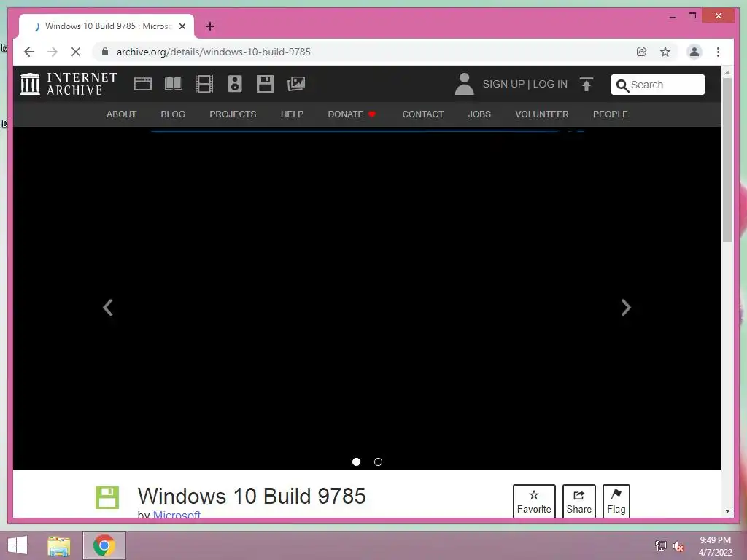The width and height of the screenshot is (747, 560).
Task: Click the Microsoft author link
Action: (x=177, y=514)
